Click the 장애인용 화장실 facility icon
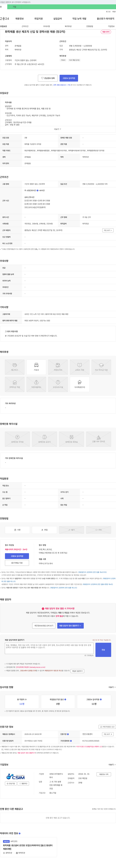The height and width of the screenshot is (868, 116). point(72,439)
